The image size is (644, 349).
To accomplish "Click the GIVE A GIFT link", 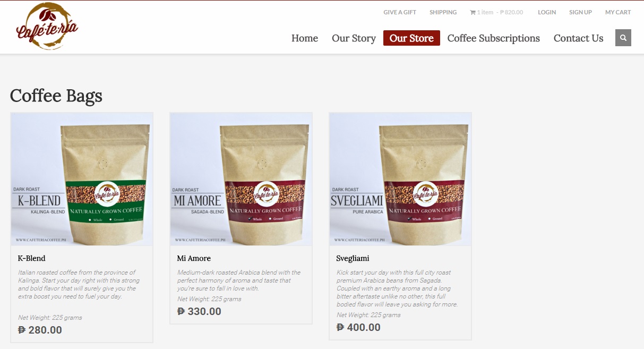I will coord(400,12).
